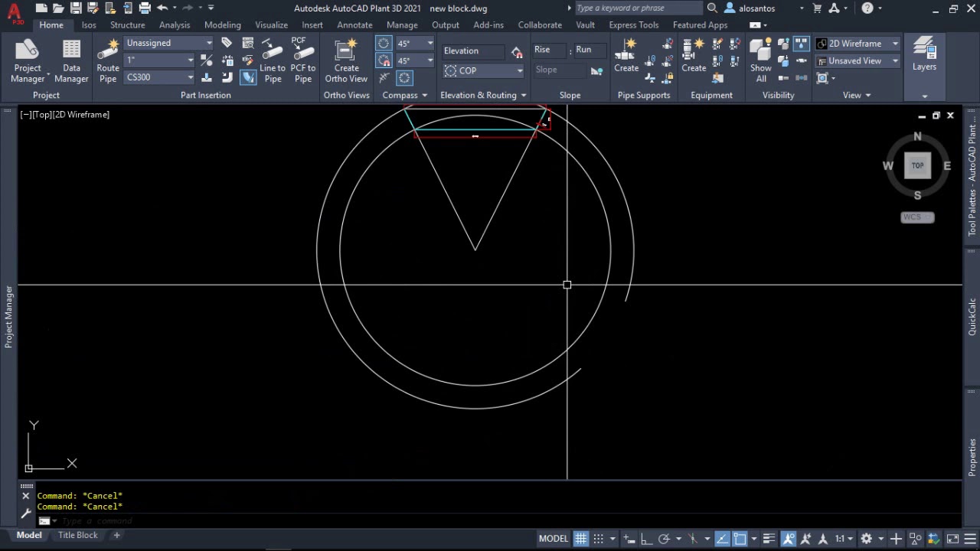Toggle the drawing grid display in status bar

coord(581,539)
